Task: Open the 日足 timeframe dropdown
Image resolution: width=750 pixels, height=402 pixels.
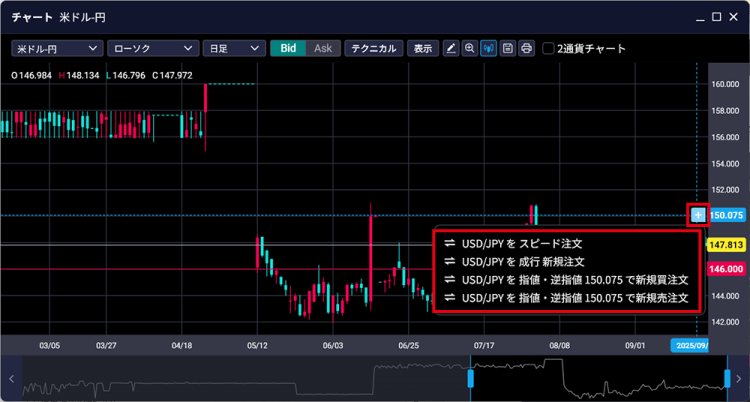Action: click(x=232, y=48)
